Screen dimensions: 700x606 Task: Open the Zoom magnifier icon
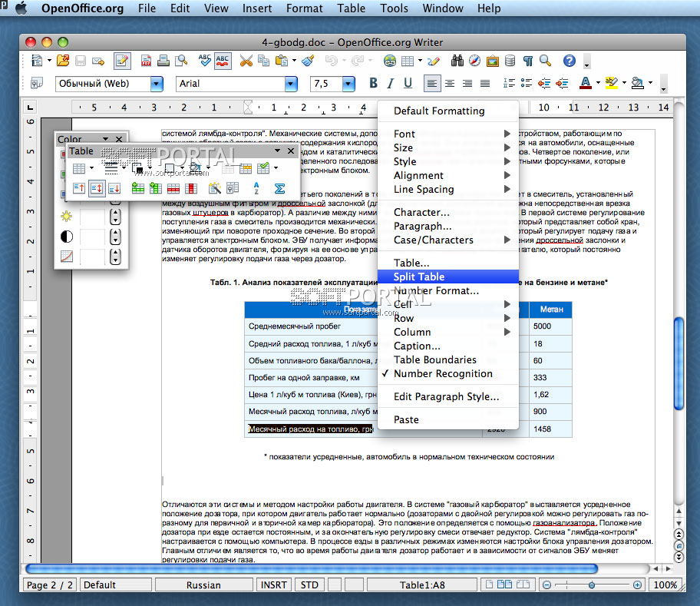click(x=545, y=61)
